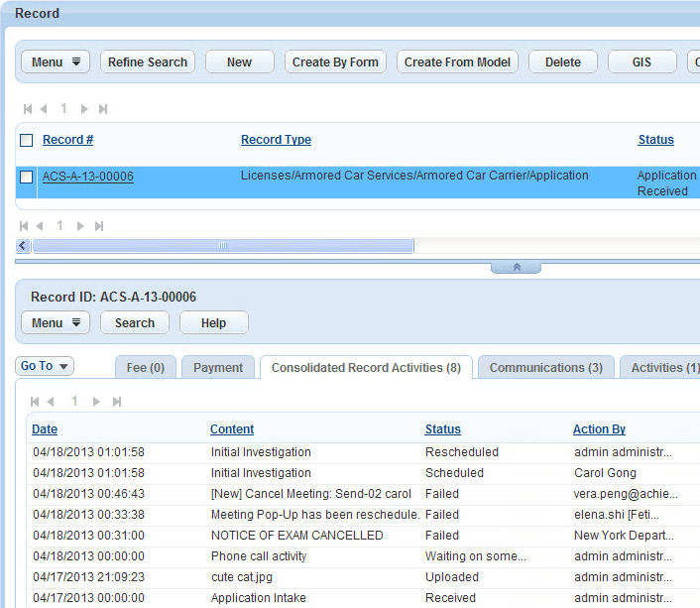Click last page arrow above record list
The width and height of the screenshot is (700, 608).
click(x=103, y=109)
